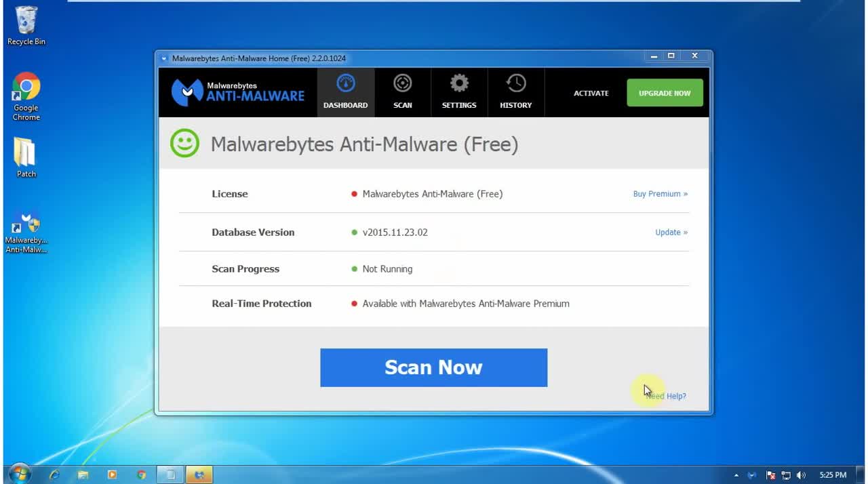
Task: Click the blank document taskbar button
Action: (x=171, y=475)
